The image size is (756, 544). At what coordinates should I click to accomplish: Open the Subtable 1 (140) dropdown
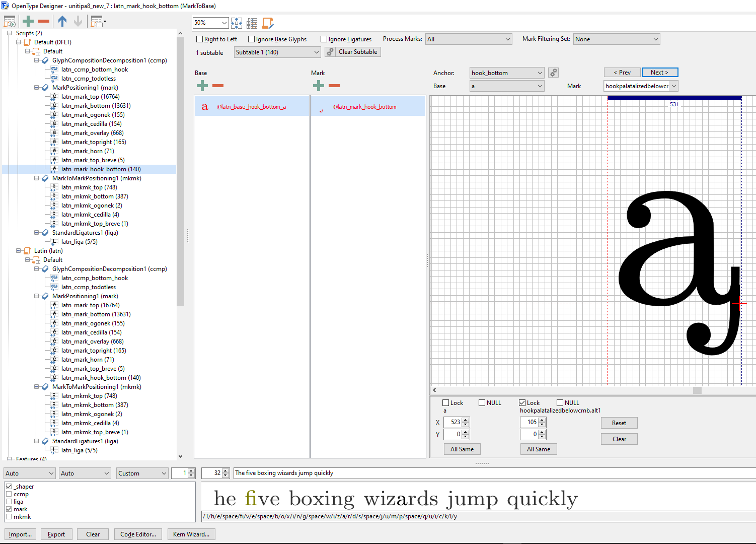[x=277, y=52]
